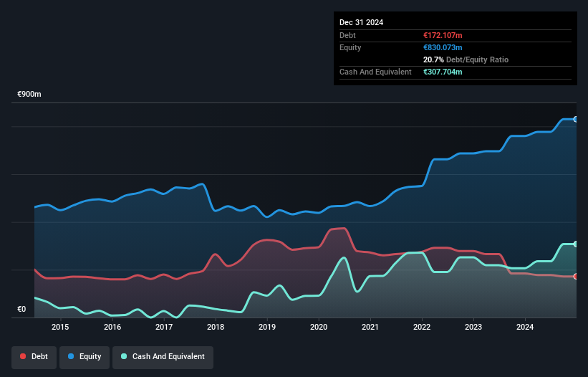Click the 2024 x-axis label
The width and height of the screenshot is (588, 377).
pyautogui.click(x=525, y=327)
